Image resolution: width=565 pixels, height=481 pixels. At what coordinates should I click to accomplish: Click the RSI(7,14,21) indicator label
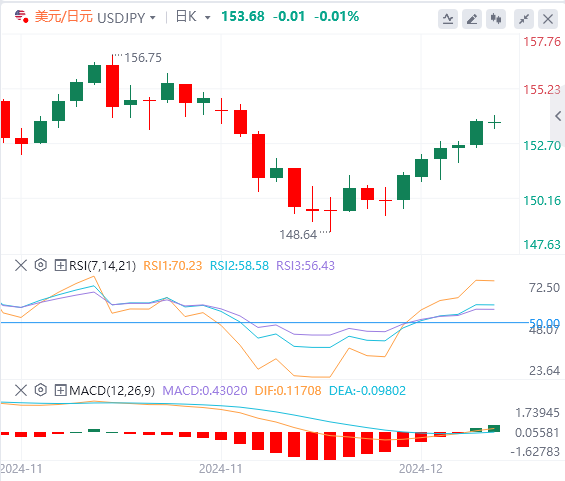click(x=103, y=266)
